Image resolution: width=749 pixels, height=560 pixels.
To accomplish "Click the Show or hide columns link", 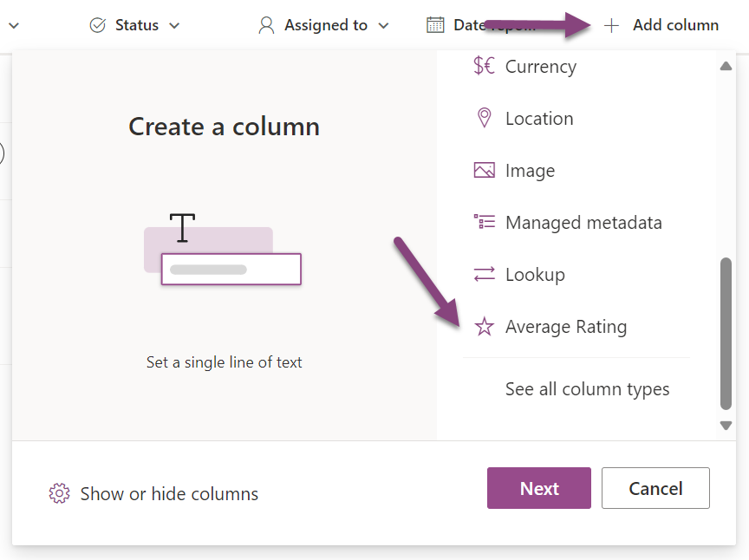I will [x=169, y=493].
